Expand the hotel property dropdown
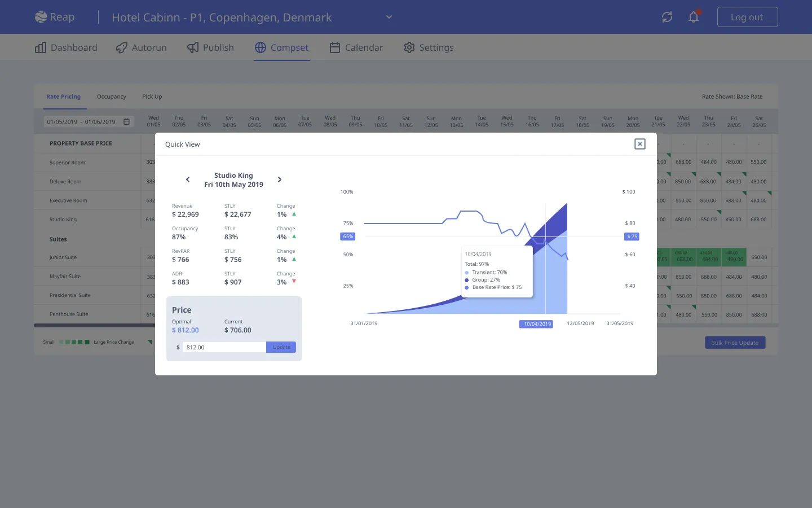Viewport: 812px width, 508px height. point(389,17)
